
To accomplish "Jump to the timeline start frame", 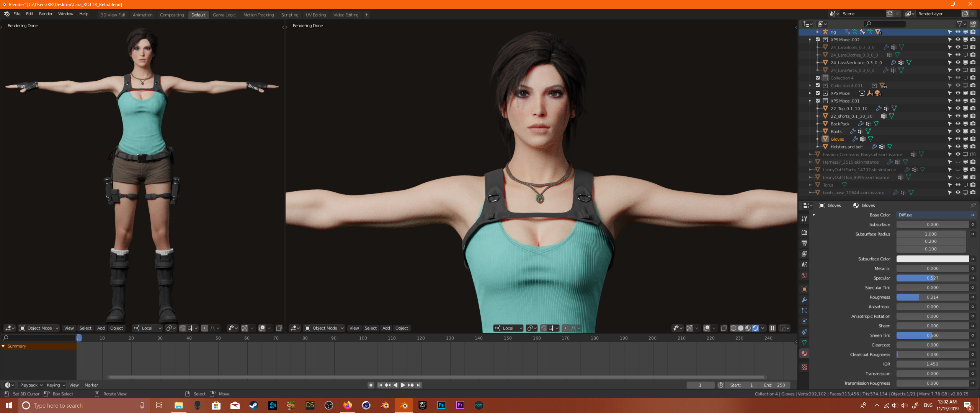I will coord(380,385).
